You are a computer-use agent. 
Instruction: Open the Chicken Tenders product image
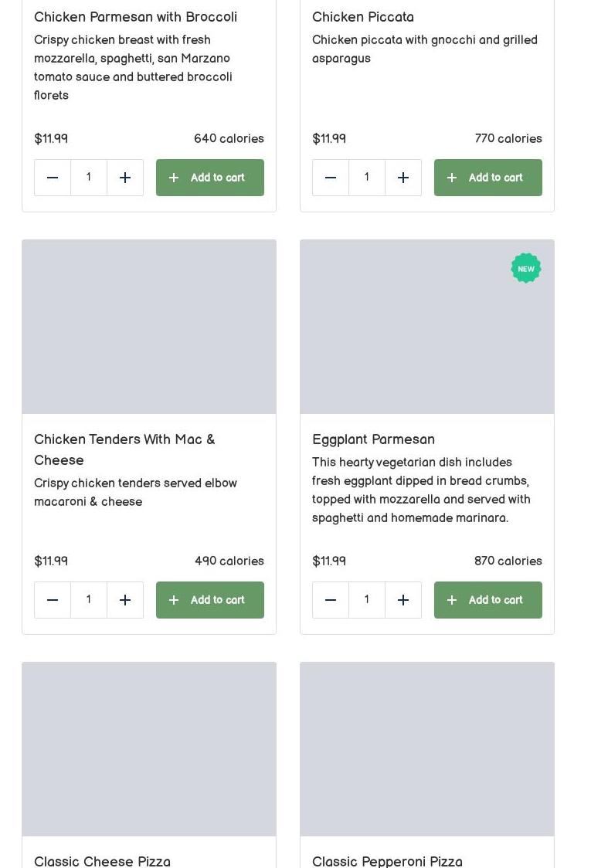[149, 327]
